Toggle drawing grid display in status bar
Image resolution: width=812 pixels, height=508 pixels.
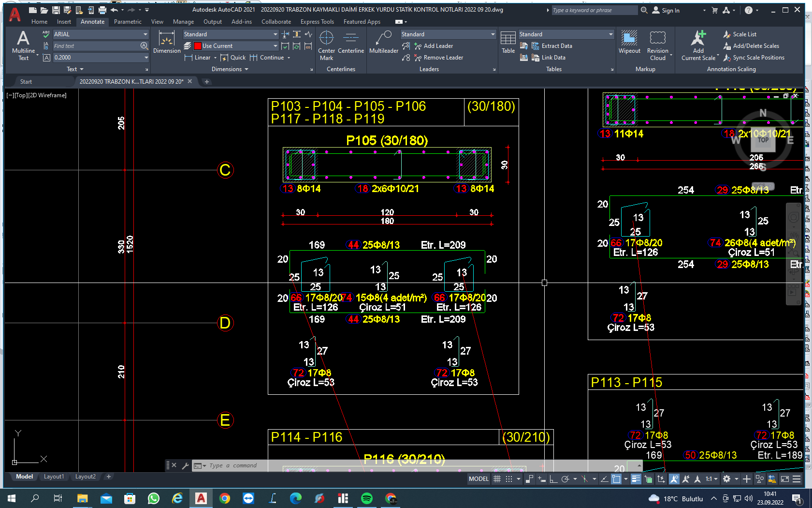(497, 479)
